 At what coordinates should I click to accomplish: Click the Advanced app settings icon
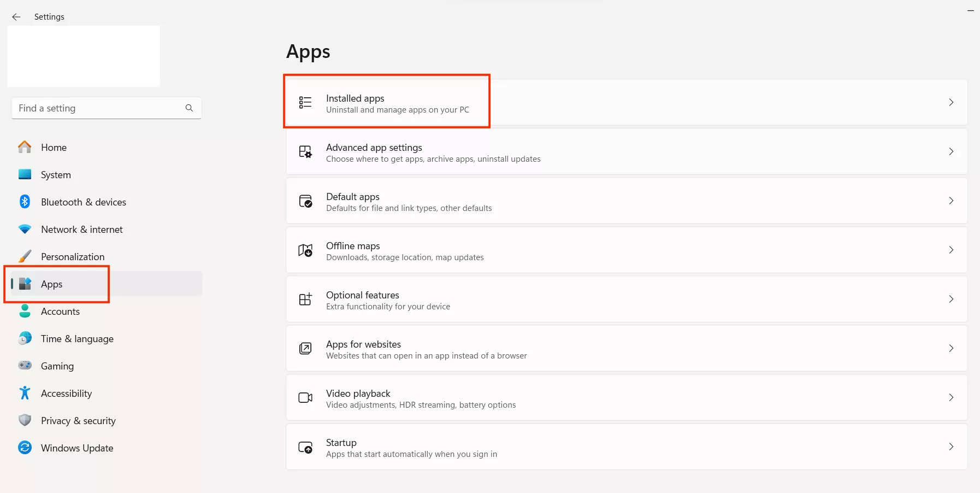[305, 151]
